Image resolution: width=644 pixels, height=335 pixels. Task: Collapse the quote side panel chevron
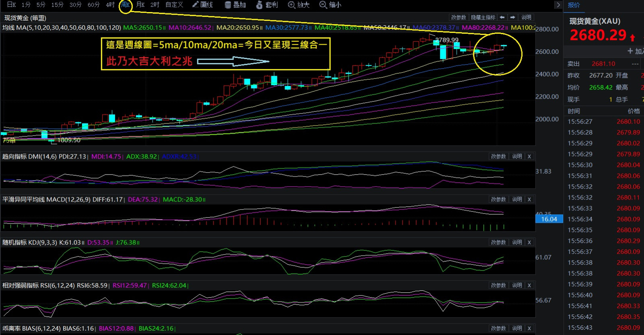point(558,5)
